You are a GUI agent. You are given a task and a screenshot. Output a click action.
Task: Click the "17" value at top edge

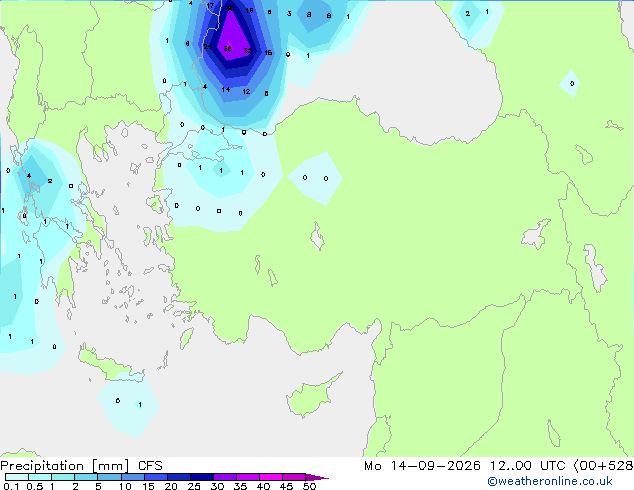pyautogui.click(x=210, y=6)
